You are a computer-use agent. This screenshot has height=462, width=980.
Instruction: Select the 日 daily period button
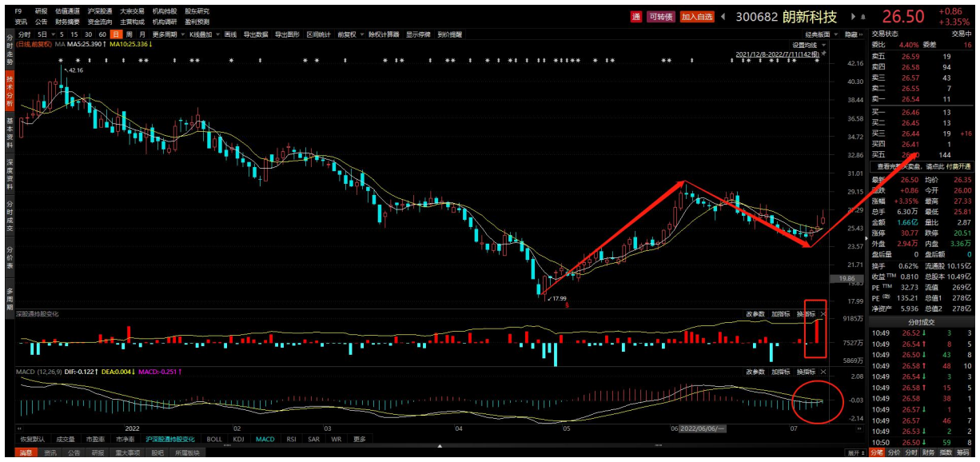point(117,35)
